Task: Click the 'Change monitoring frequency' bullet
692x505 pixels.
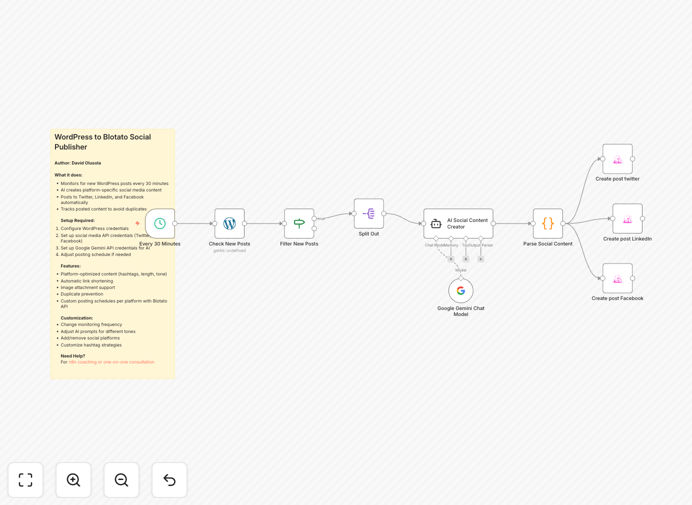Action: click(91, 324)
